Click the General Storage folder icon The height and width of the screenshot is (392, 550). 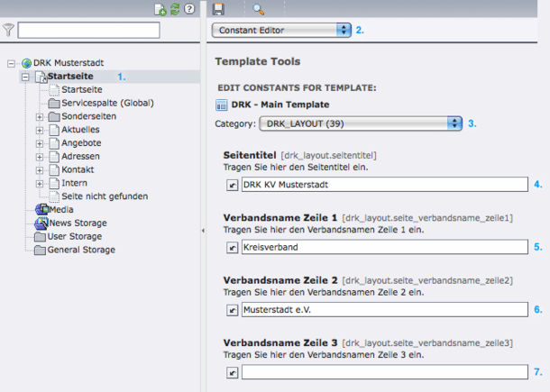click(40, 251)
